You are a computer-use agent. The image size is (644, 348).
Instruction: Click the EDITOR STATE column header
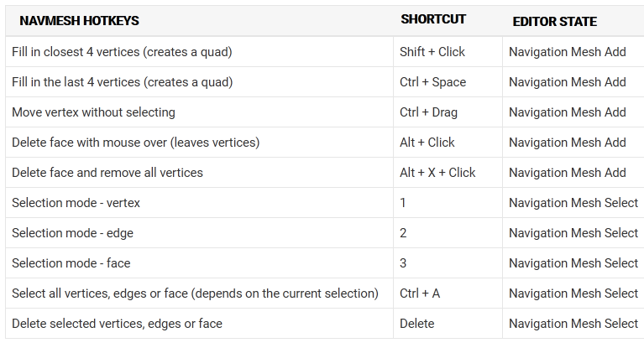point(554,21)
